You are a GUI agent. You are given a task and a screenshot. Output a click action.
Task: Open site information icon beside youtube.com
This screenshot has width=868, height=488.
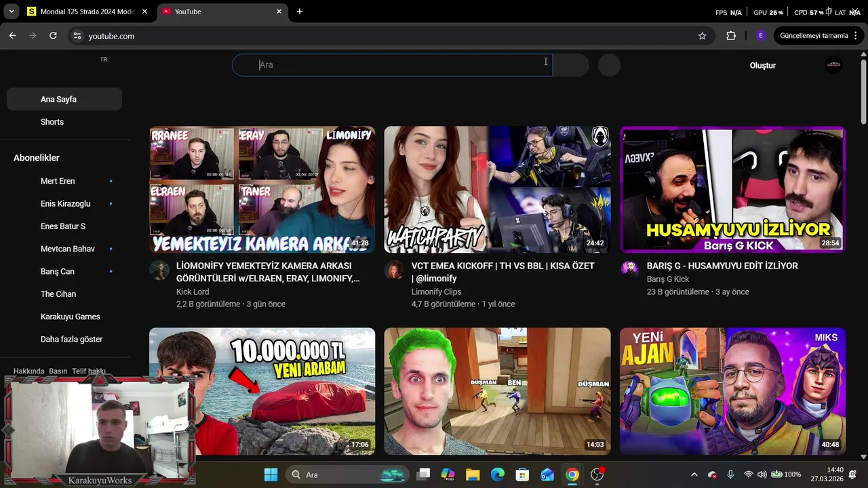coord(77,36)
